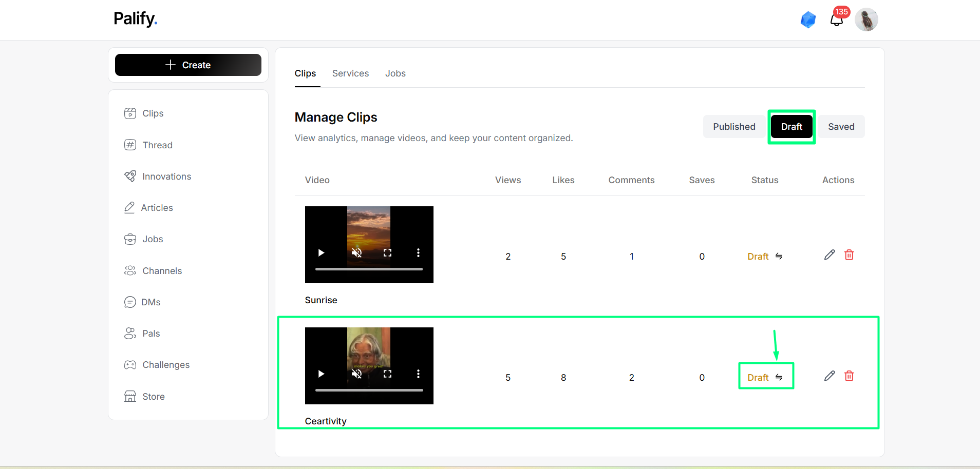Click the Palify logo
This screenshot has width=980, height=469.
click(x=135, y=19)
